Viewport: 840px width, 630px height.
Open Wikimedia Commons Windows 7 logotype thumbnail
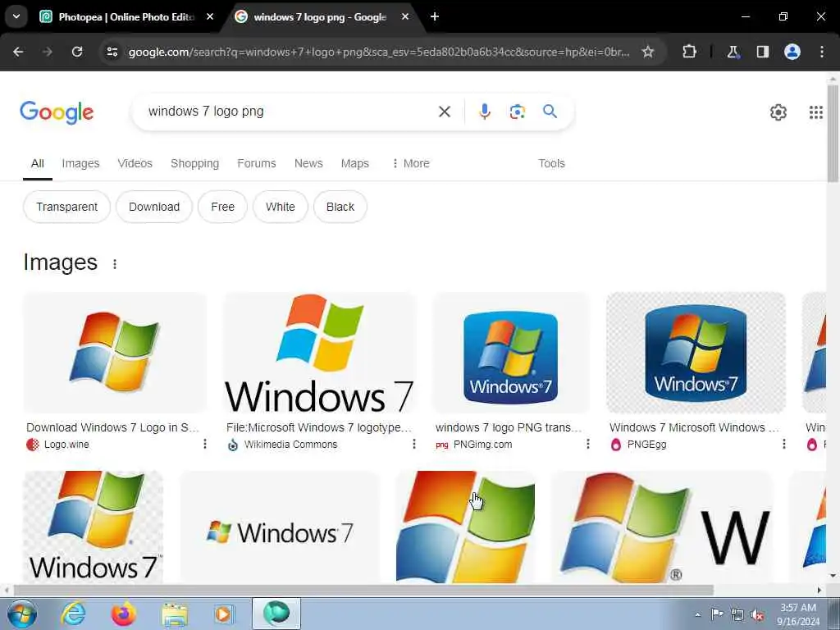[320, 353]
